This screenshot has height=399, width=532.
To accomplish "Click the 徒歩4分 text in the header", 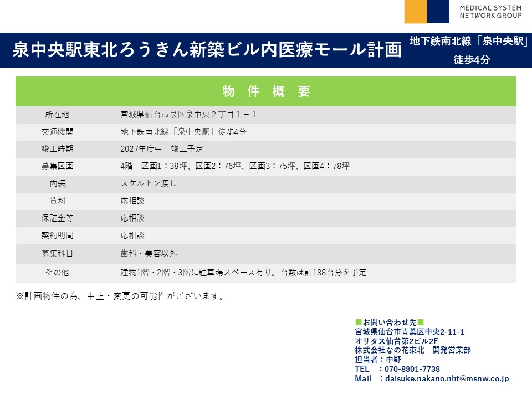I will 471,60.
